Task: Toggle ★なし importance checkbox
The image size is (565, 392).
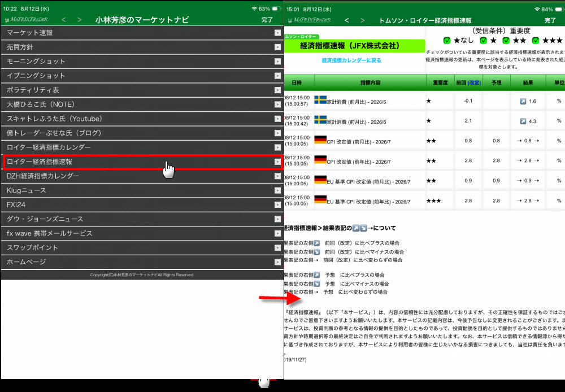Action: (447, 40)
